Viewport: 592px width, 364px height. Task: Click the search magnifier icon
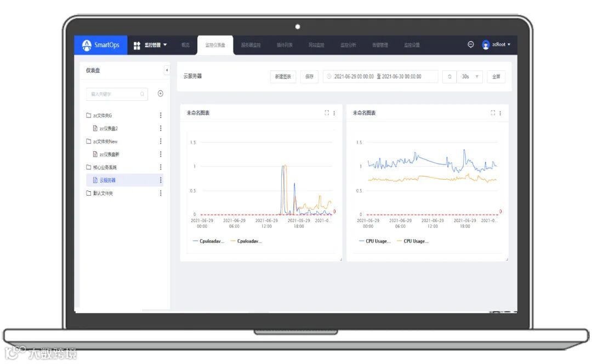pyautogui.click(x=142, y=94)
